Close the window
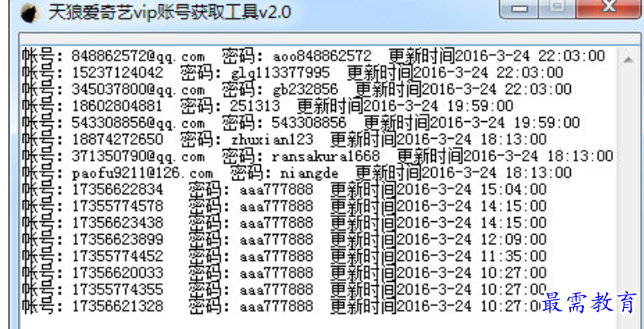 [x=609, y=8]
